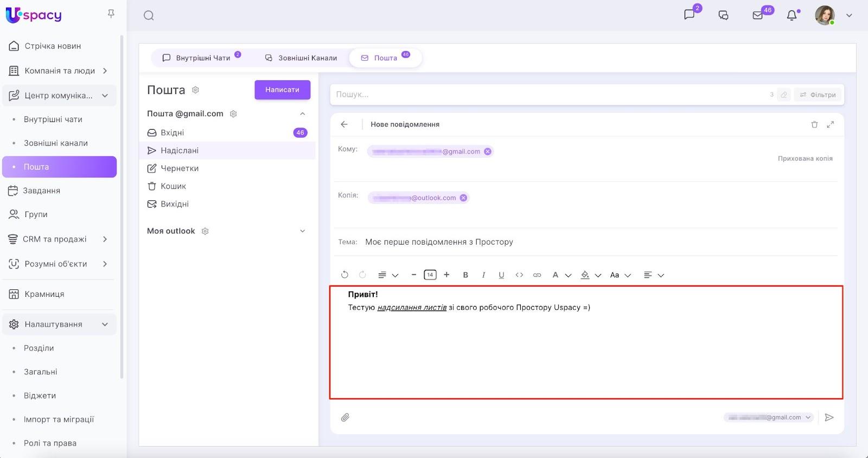868x458 pixels.
Task: Expand the compose window to fullscreen
Action: click(x=830, y=124)
